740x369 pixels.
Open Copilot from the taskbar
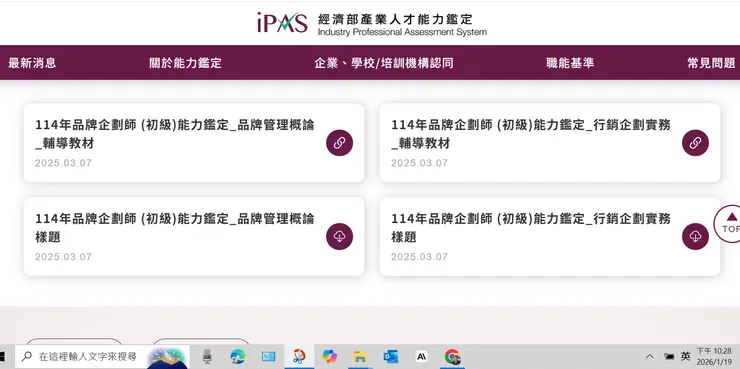click(329, 357)
